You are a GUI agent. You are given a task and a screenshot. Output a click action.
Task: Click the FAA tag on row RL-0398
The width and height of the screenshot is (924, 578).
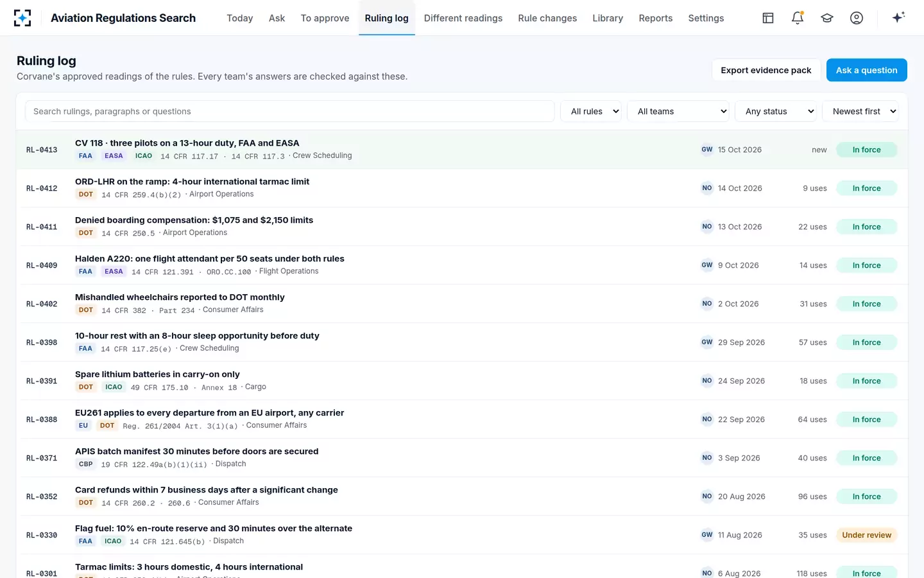tap(85, 349)
